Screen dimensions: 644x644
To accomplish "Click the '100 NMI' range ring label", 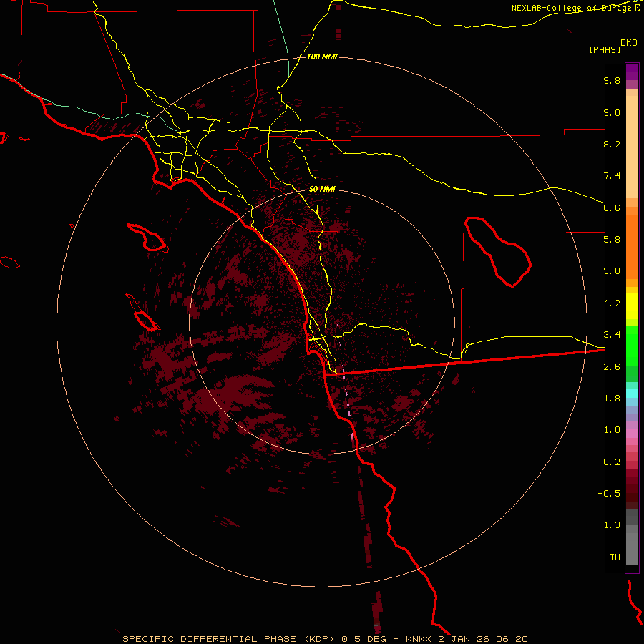I will pos(322,57).
